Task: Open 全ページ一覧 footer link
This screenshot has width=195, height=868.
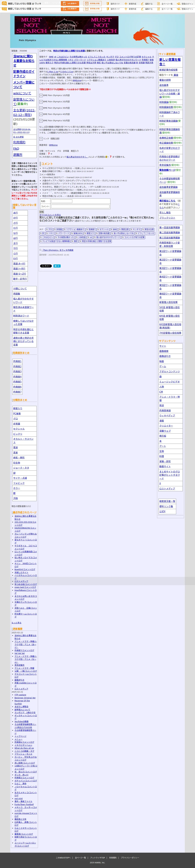Action: pos(80,858)
